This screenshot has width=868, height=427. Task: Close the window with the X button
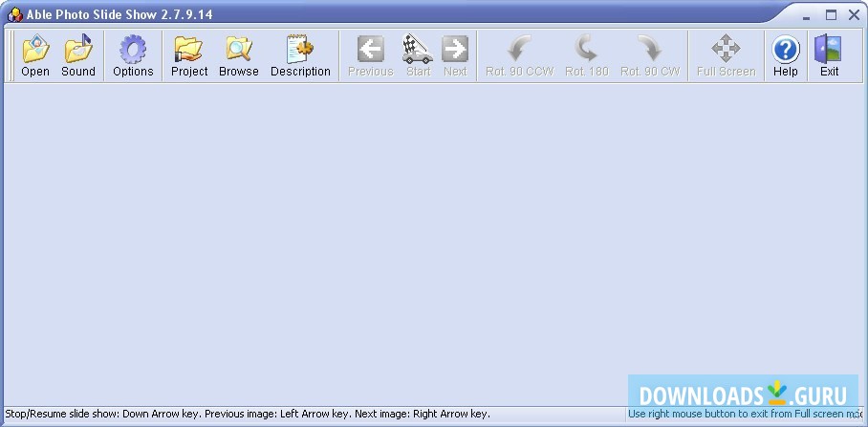(x=855, y=15)
